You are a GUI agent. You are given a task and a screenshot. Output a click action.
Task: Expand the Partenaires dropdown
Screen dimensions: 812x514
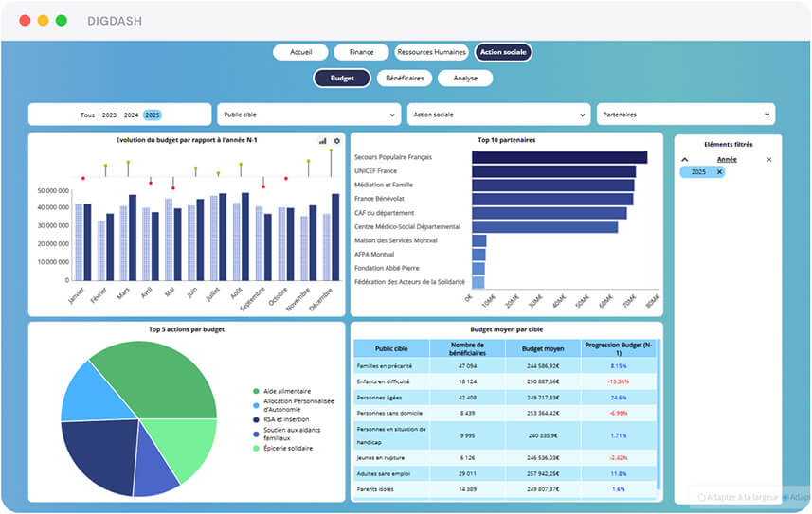pos(686,115)
